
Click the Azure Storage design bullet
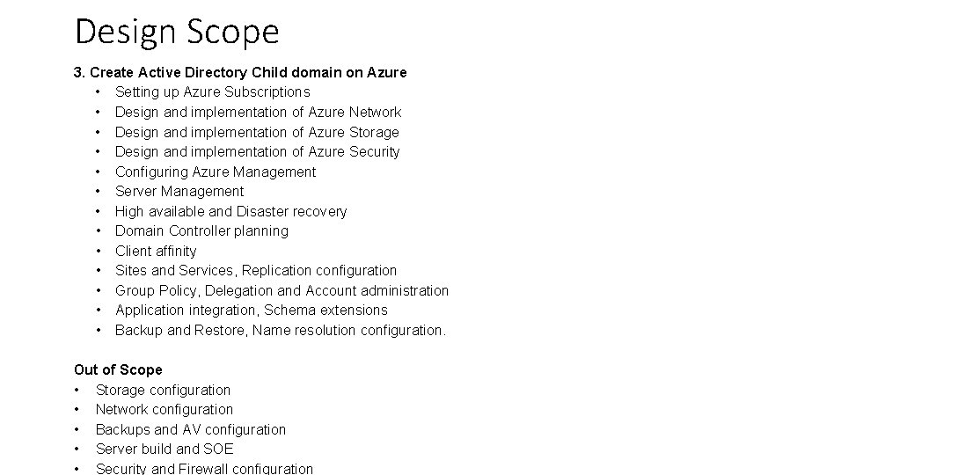[x=257, y=132]
